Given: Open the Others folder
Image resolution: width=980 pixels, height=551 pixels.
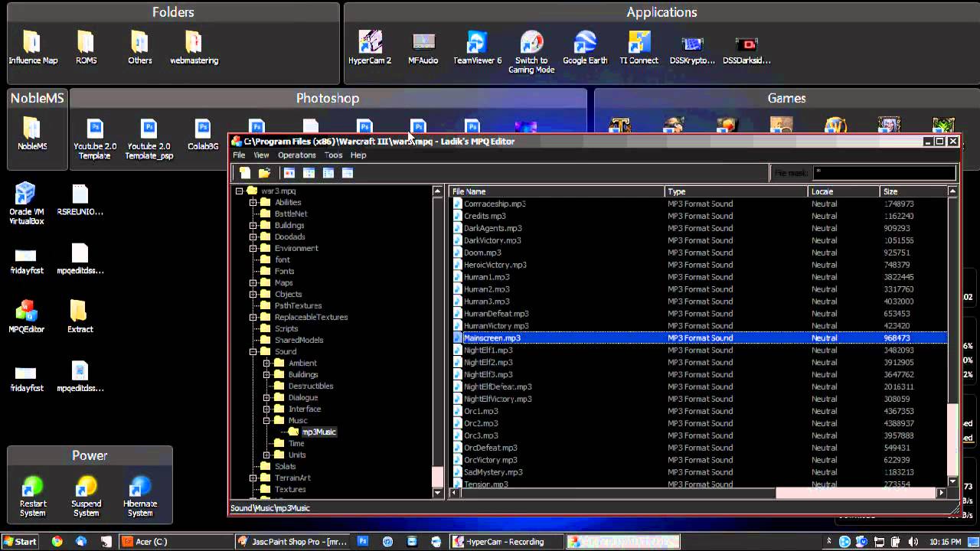Looking at the screenshot, I should [140, 47].
